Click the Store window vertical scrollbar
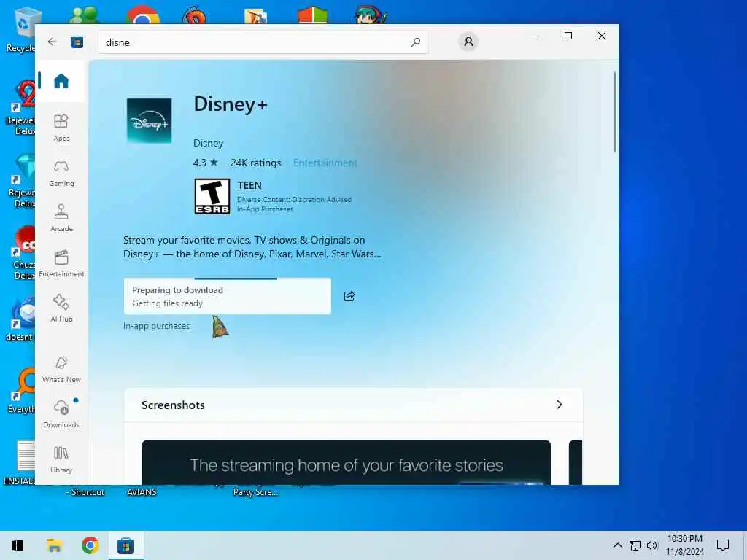 click(x=614, y=112)
